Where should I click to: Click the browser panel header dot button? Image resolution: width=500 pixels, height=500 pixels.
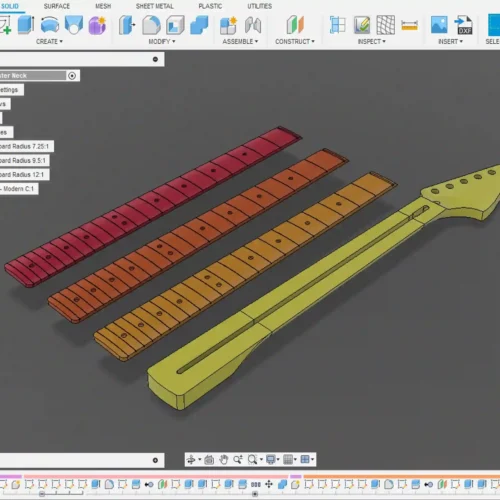tap(155, 59)
